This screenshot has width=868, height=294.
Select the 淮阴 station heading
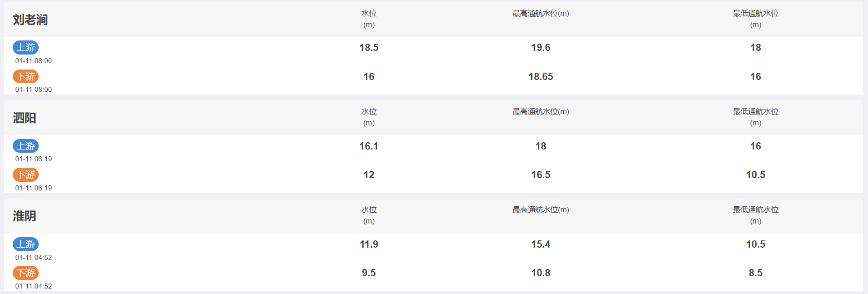tap(25, 216)
